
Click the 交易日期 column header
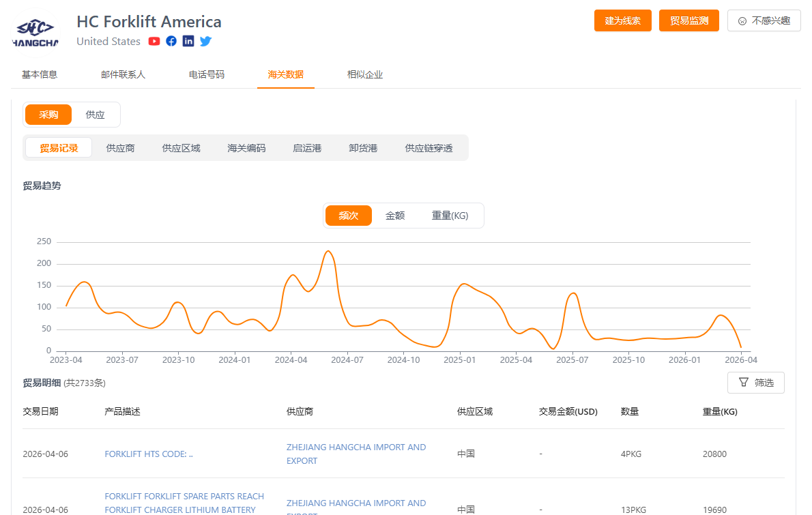[40, 411]
